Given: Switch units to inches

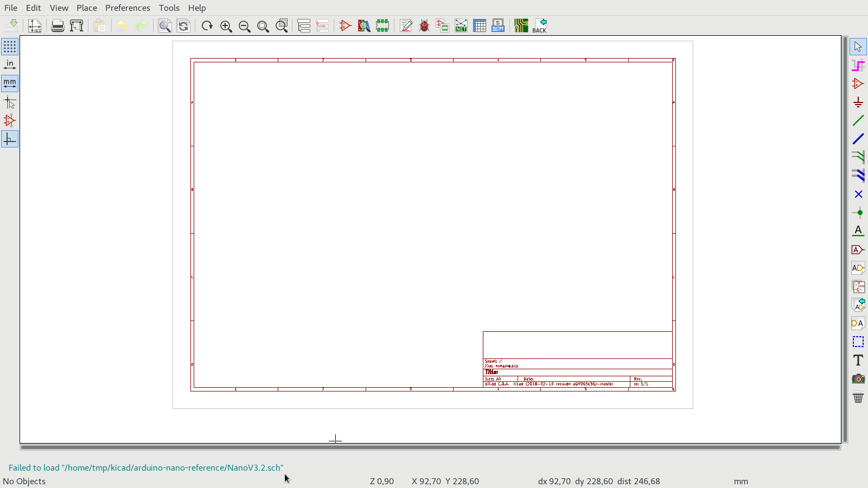Looking at the screenshot, I should click(10, 65).
